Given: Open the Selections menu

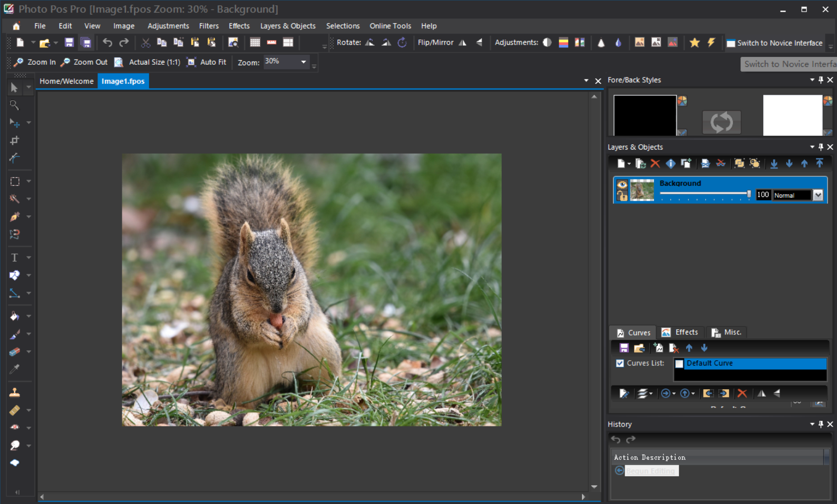Looking at the screenshot, I should click(343, 26).
